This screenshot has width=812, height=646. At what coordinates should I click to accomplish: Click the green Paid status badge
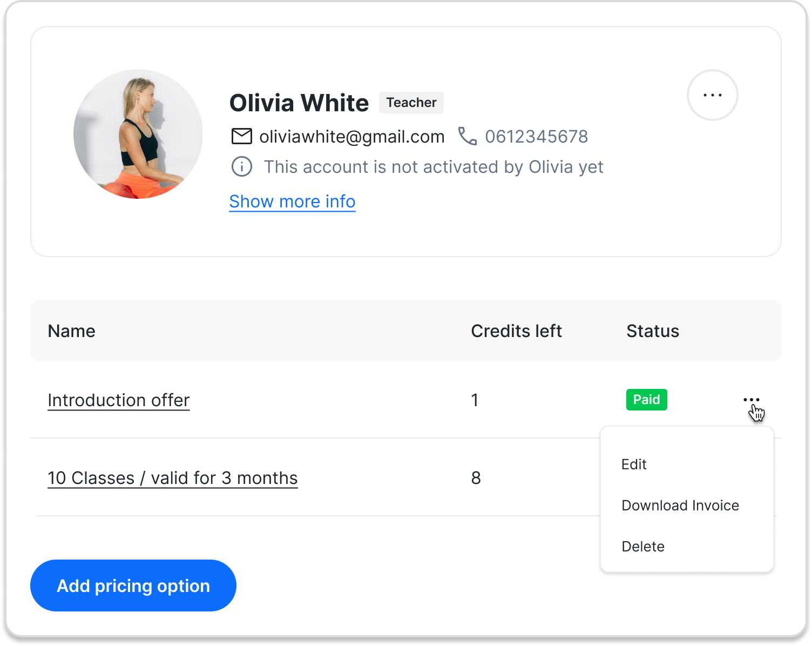(646, 400)
